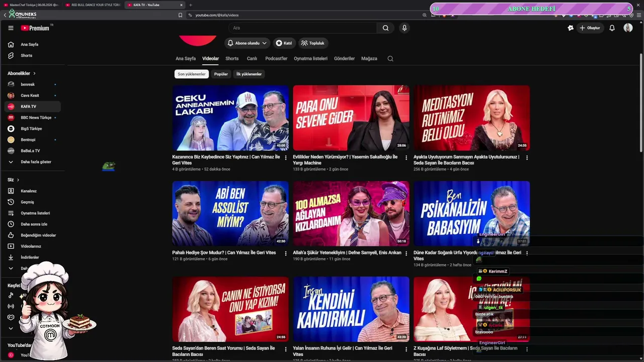The image size is (644, 362).
Task: Open the Abone olundu subscription dropdown
Action: [247, 43]
